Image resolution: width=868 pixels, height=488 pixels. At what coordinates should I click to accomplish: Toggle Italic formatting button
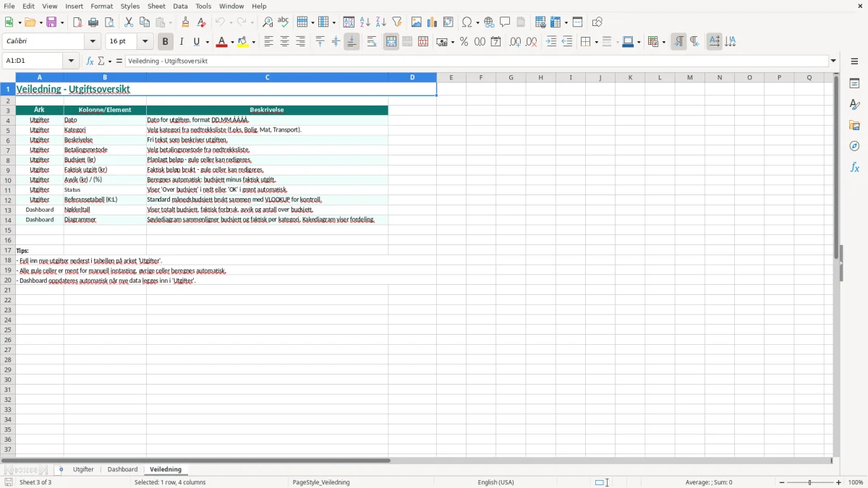tap(181, 41)
